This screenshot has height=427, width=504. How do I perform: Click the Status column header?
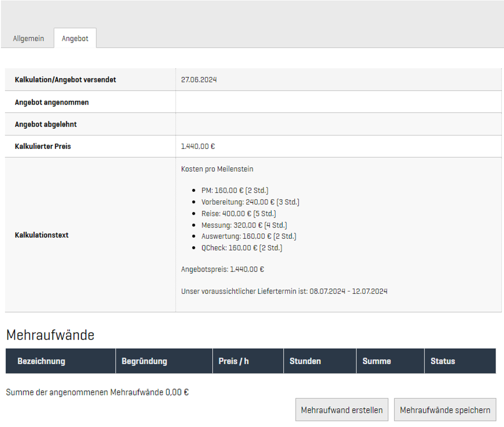coord(442,361)
